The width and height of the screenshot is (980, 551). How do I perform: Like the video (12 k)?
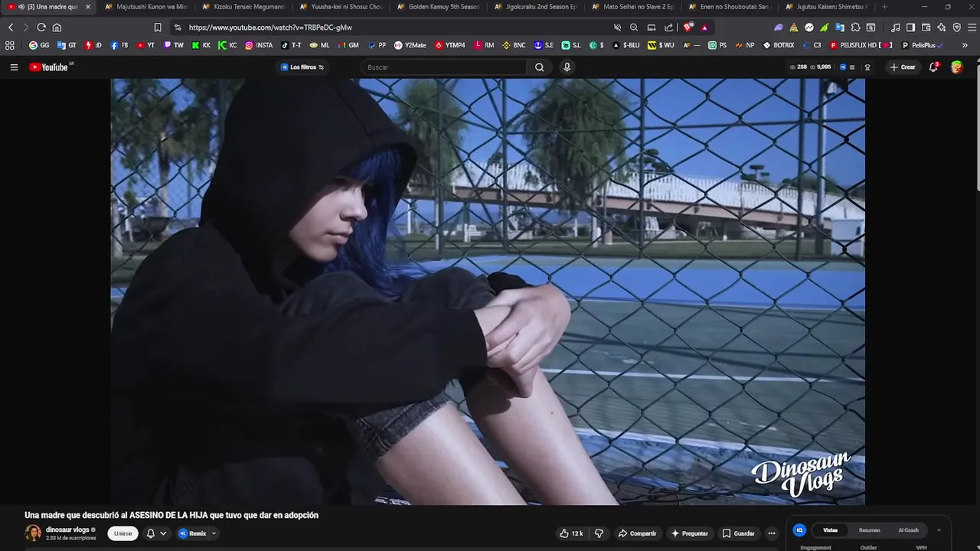click(x=571, y=533)
